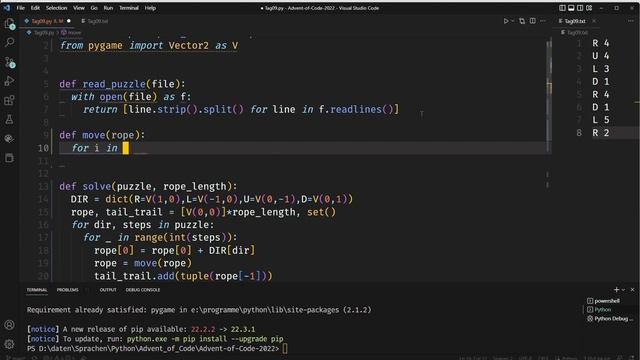The image size is (640, 360).
Task: Click 'Vector2' in the import line
Action: [189, 45]
